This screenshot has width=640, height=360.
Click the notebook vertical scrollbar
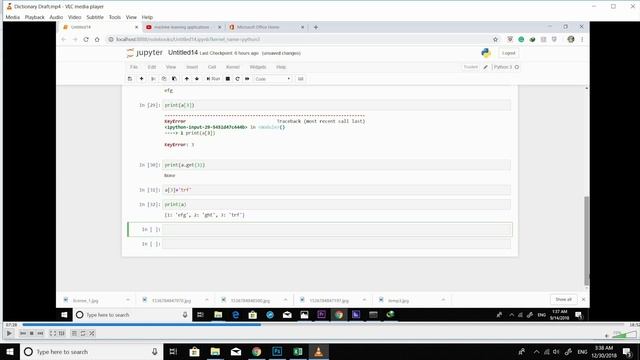[x=587, y=241]
